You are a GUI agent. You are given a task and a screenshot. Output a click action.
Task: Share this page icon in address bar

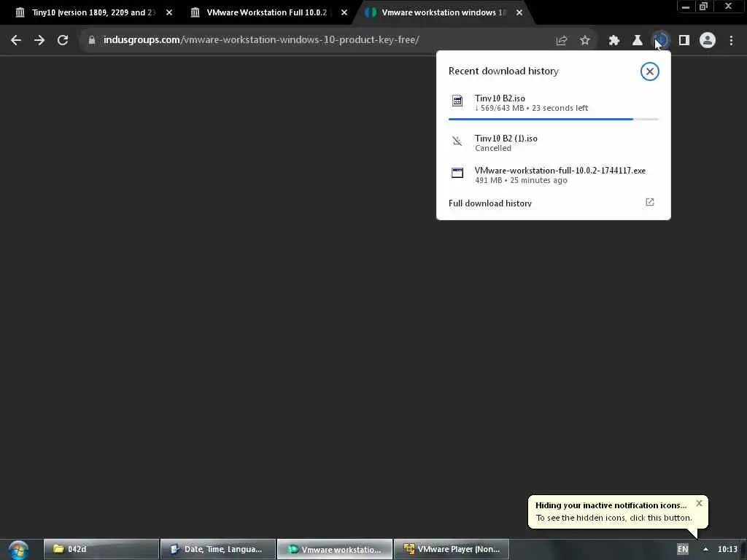tap(562, 41)
